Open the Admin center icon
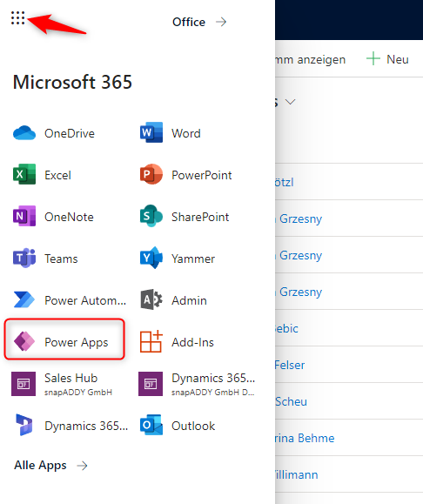 click(x=151, y=299)
